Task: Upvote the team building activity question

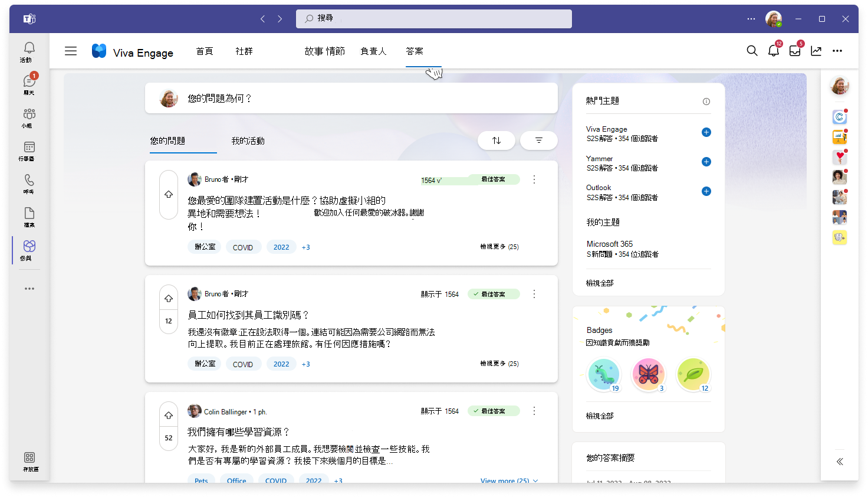Action: [x=169, y=194]
